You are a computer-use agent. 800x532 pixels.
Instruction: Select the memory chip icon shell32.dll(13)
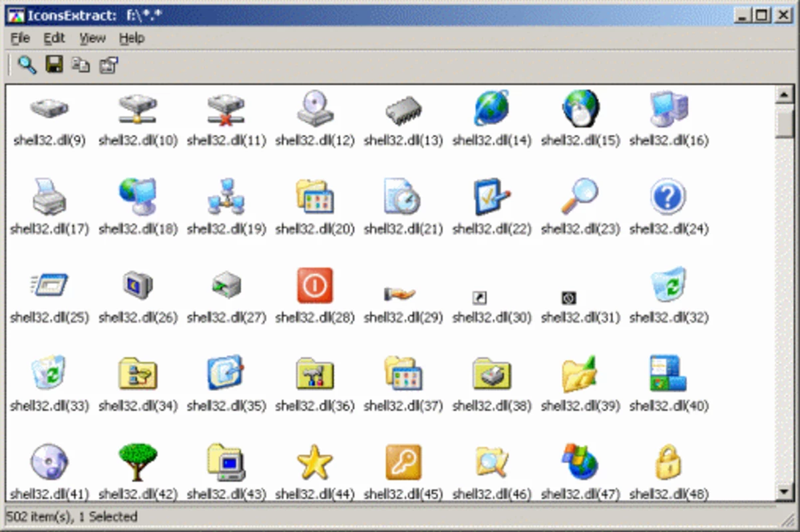pyautogui.click(x=403, y=110)
